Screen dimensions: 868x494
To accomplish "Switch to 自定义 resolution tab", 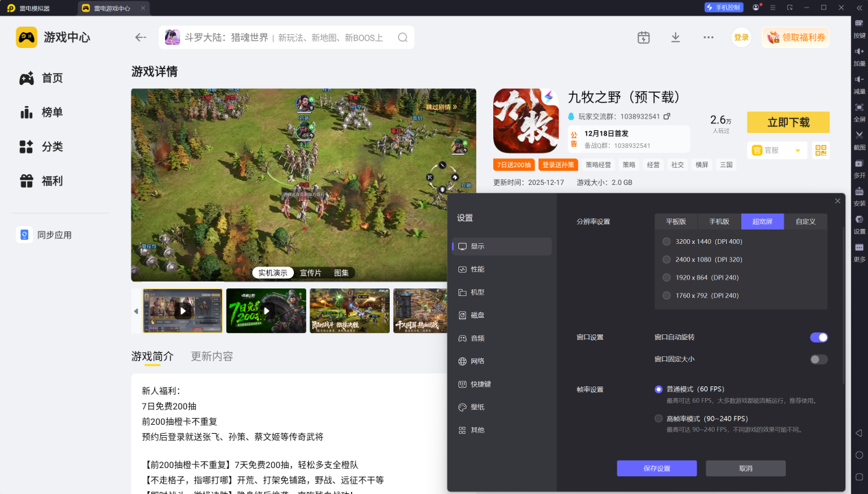I will pyautogui.click(x=806, y=221).
